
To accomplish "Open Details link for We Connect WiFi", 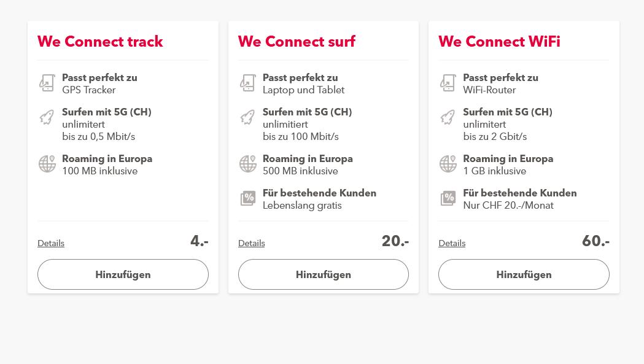I will tap(452, 243).
